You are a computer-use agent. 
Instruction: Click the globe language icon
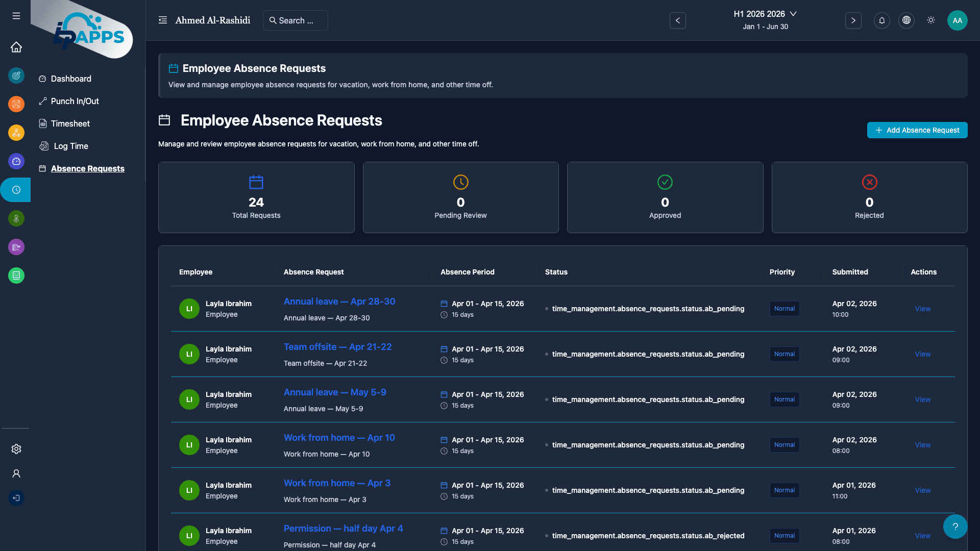(906, 20)
